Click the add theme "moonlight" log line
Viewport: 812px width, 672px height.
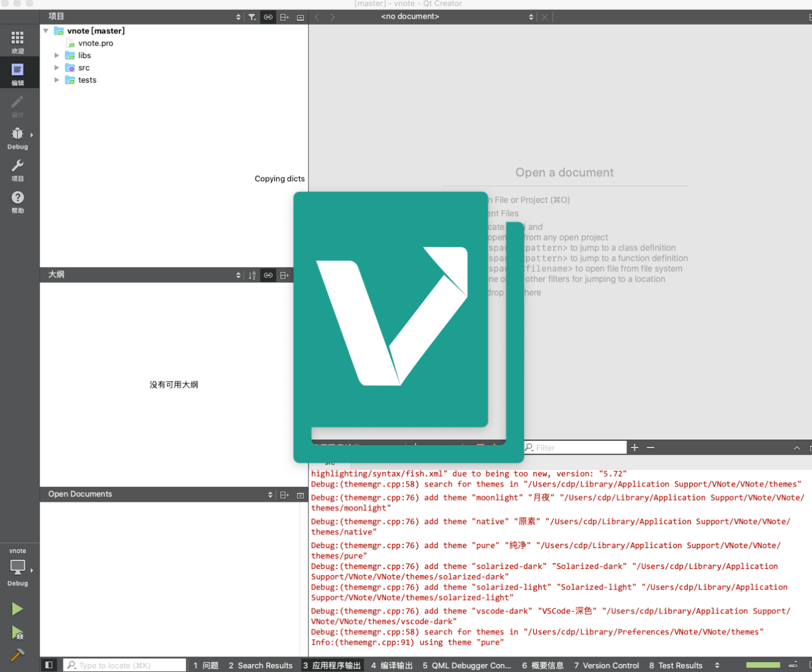pyautogui.click(x=557, y=503)
